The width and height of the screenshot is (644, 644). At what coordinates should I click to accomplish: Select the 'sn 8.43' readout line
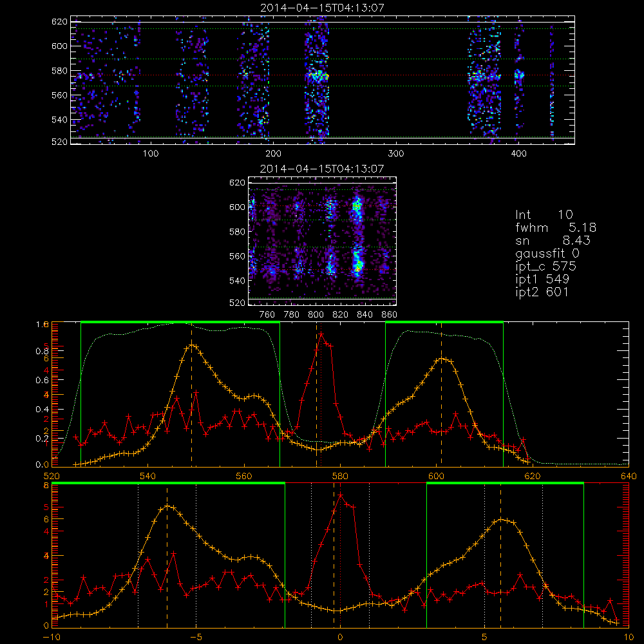coord(553,240)
